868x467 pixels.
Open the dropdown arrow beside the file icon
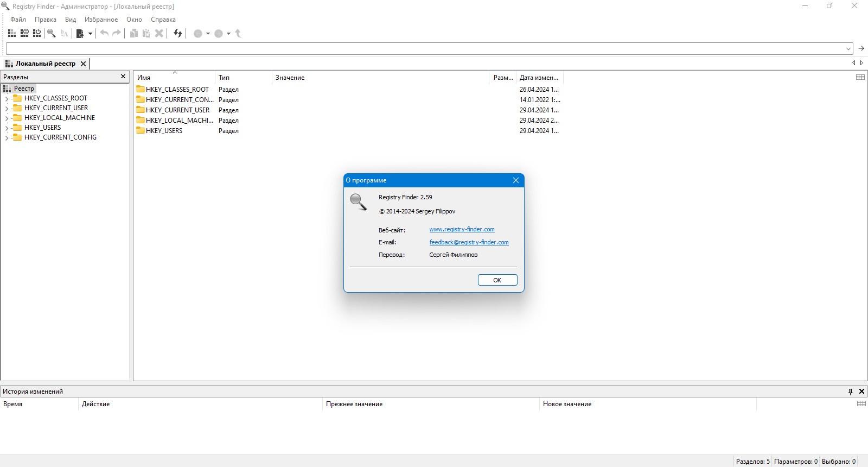coord(90,34)
